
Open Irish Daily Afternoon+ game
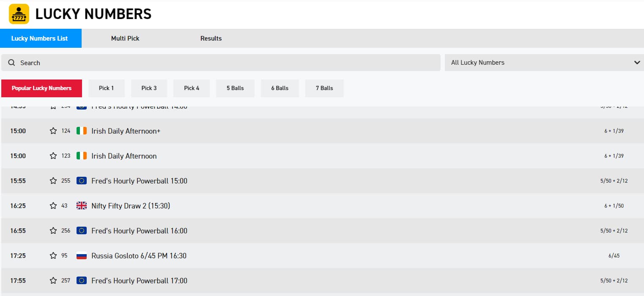point(126,131)
